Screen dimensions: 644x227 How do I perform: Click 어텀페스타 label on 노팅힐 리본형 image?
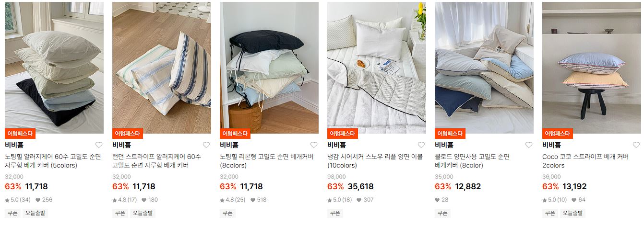[x=235, y=133]
